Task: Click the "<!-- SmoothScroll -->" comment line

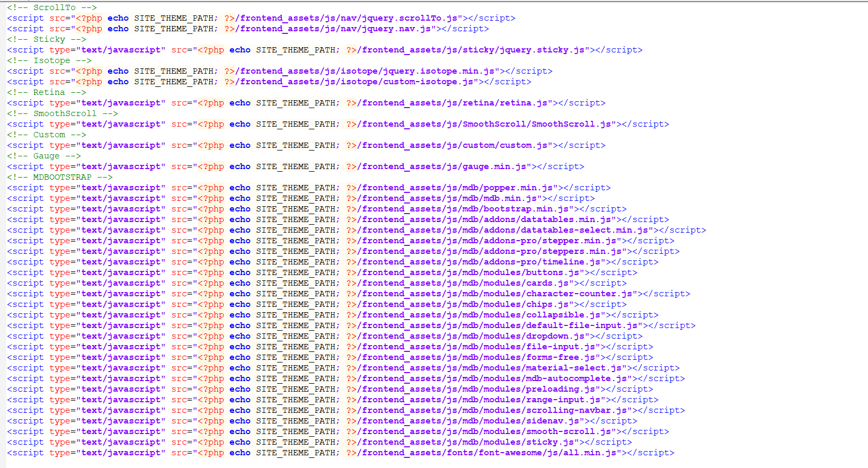Action: pos(63,113)
